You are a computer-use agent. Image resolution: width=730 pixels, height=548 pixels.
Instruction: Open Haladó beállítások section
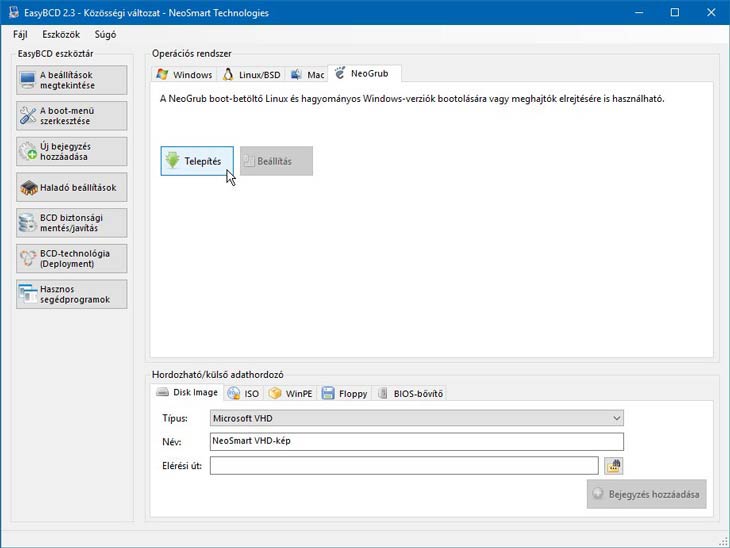(x=72, y=187)
